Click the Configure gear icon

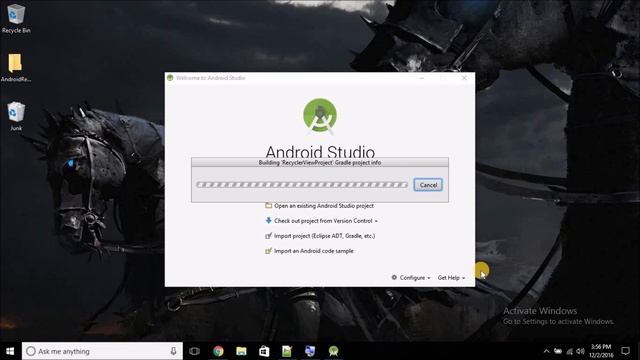pyautogui.click(x=394, y=277)
